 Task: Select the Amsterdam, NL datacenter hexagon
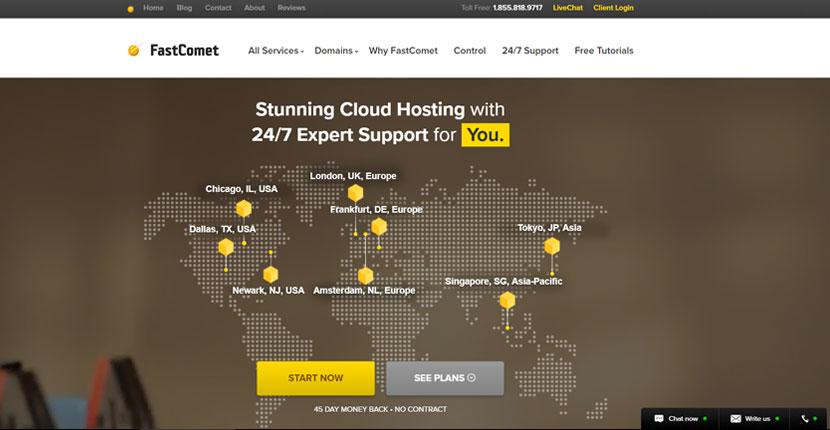366,276
